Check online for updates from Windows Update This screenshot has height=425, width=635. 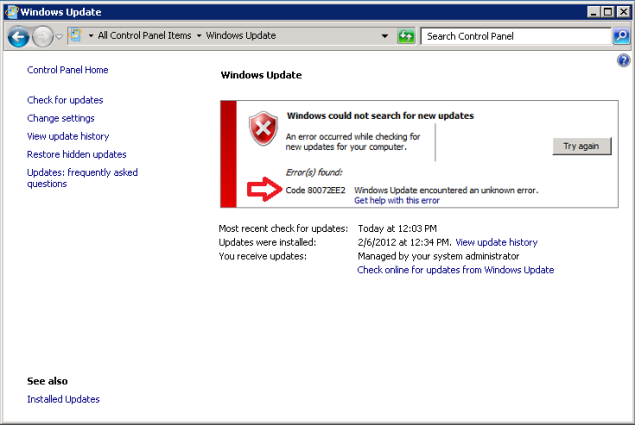[x=456, y=270]
